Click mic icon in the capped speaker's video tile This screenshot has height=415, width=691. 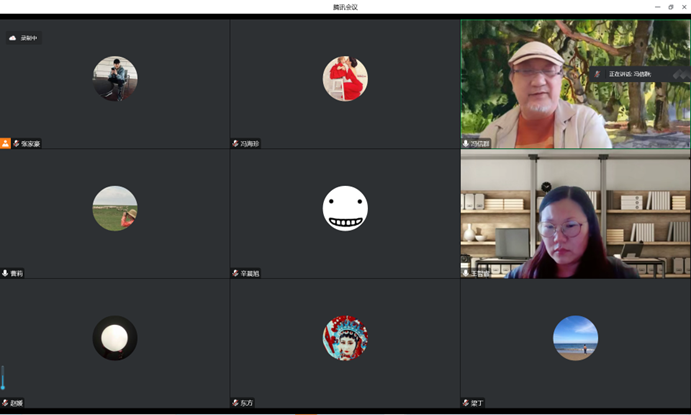pos(466,144)
